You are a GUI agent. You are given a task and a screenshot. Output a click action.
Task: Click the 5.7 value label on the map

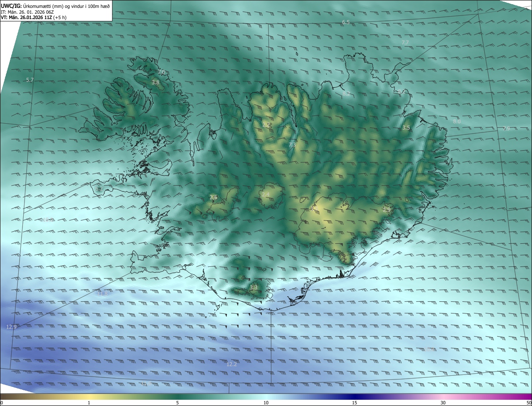(x=30, y=80)
